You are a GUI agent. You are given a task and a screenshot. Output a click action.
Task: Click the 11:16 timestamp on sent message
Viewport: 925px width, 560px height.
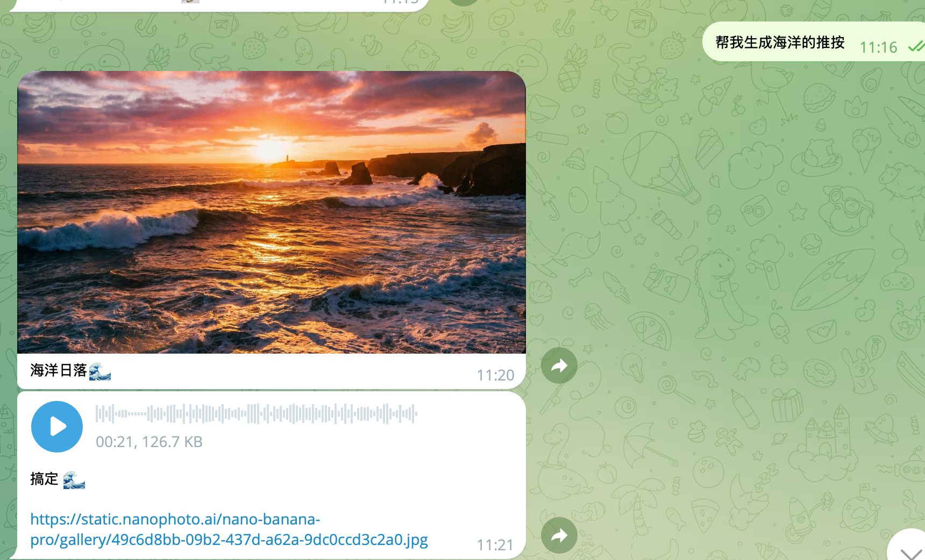pos(878,47)
